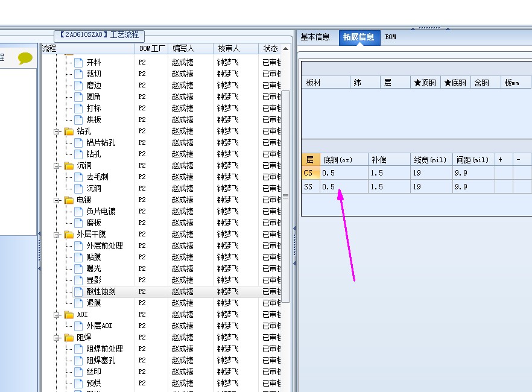Viewport: 532px width, 392px height.
Task: Click the BOM工厂 column header
Action: pos(151,48)
